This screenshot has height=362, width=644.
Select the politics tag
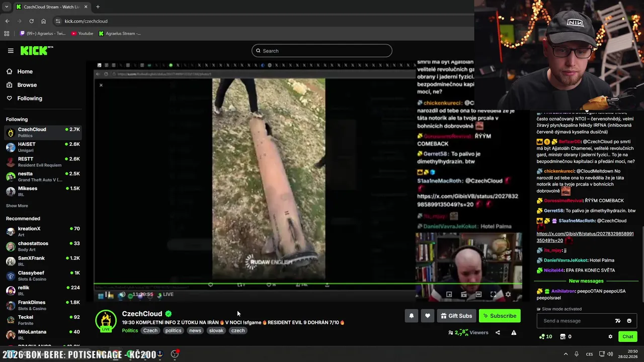tap(173, 330)
